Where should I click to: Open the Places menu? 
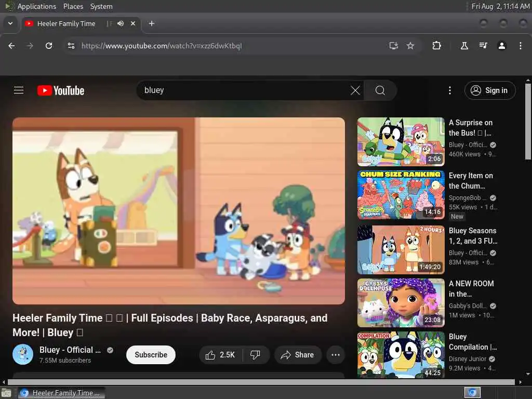point(73,6)
